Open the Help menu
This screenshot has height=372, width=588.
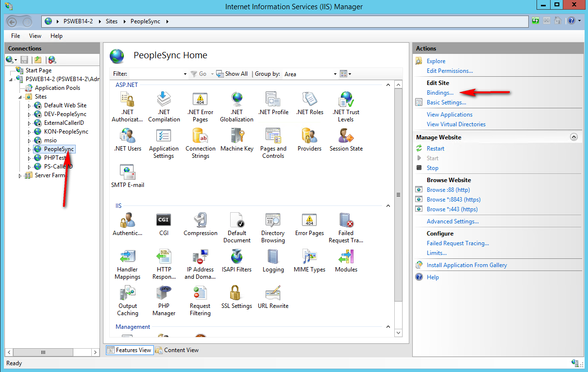click(56, 36)
